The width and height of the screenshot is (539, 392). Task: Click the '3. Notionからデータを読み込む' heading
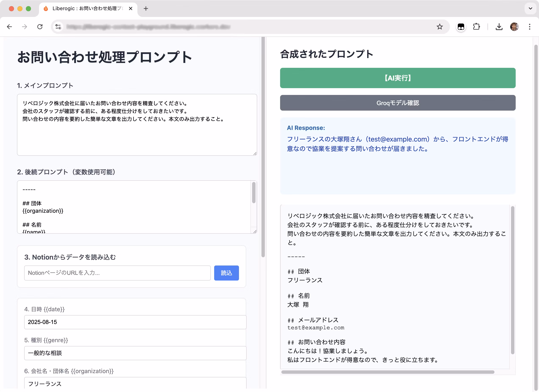point(70,257)
